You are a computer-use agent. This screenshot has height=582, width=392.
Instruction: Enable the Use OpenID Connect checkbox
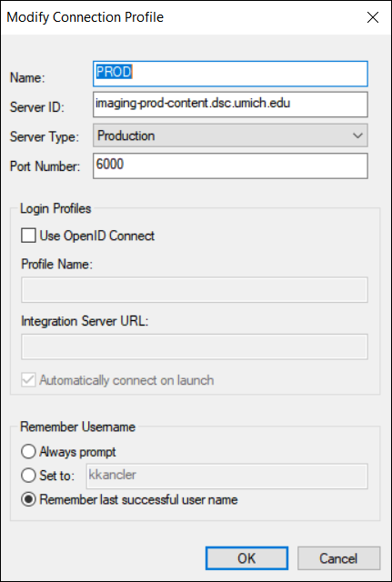click(x=28, y=236)
